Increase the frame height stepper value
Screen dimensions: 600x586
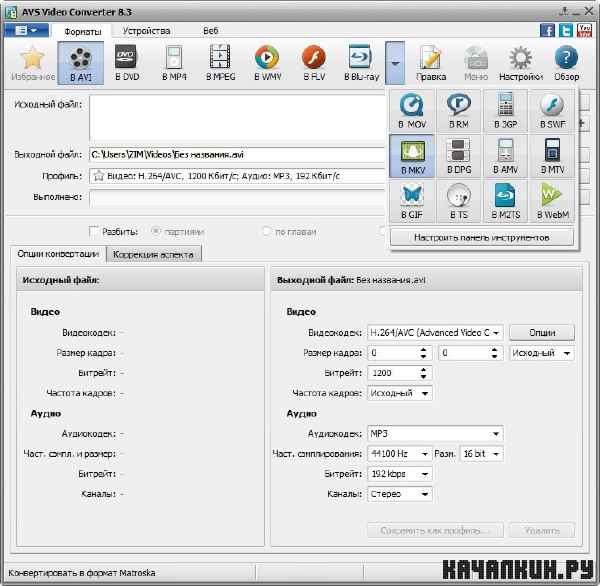click(x=494, y=349)
